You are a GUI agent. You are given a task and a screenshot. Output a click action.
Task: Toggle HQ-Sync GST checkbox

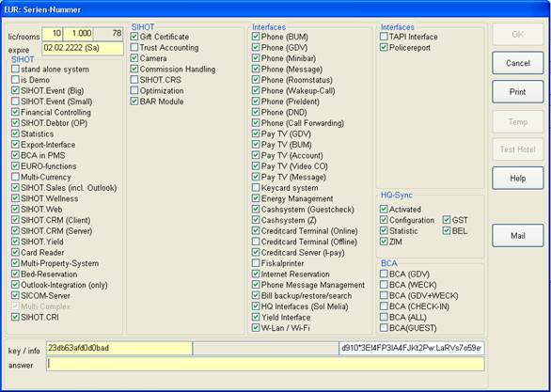click(447, 220)
